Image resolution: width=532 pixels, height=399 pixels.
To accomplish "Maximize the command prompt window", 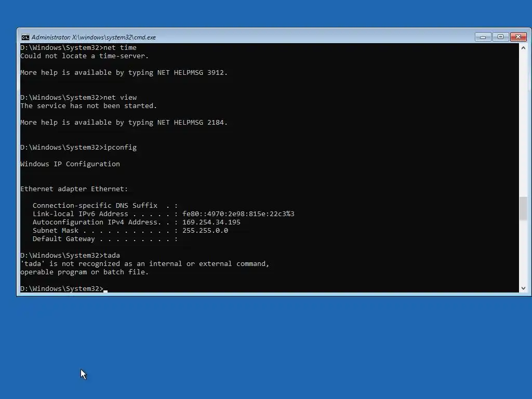I will tap(500, 37).
